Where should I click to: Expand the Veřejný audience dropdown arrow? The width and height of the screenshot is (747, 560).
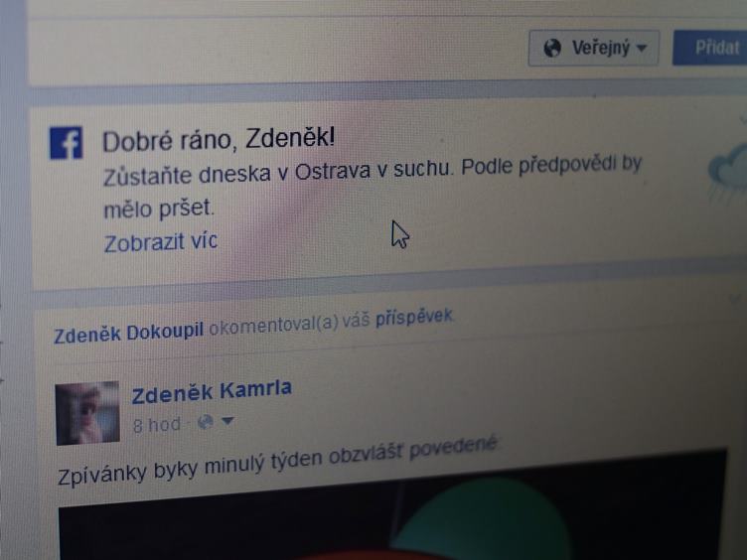tap(642, 48)
